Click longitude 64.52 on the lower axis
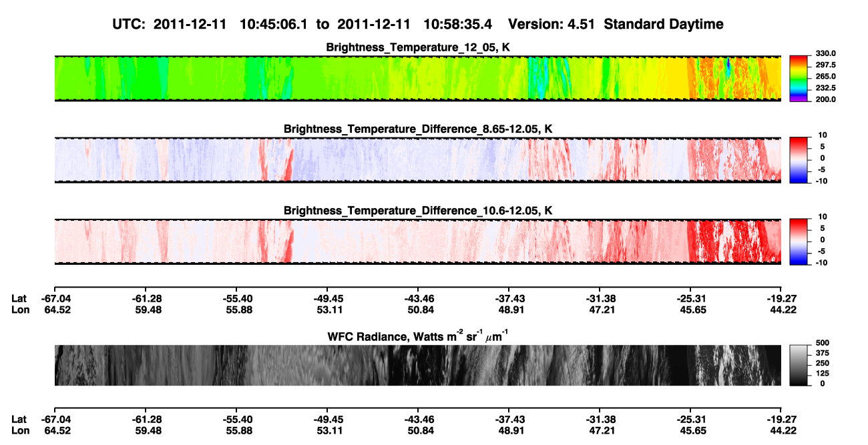868x445 pixels. coord(57,430)
